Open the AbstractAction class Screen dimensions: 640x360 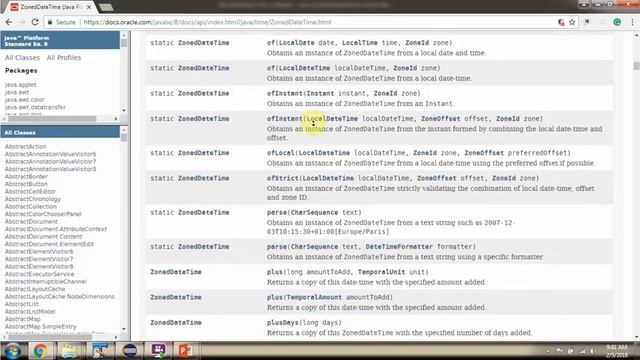coord(25,146)
